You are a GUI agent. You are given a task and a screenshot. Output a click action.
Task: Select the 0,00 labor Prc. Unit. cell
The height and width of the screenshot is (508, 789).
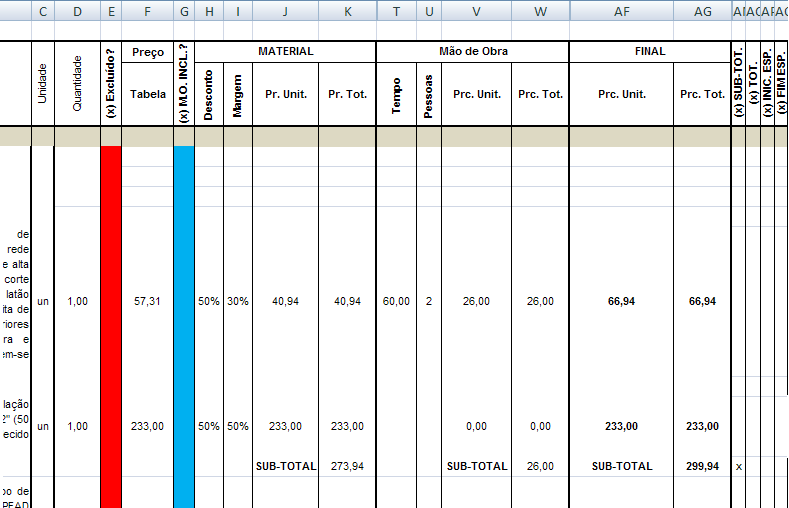coord(477,427)
